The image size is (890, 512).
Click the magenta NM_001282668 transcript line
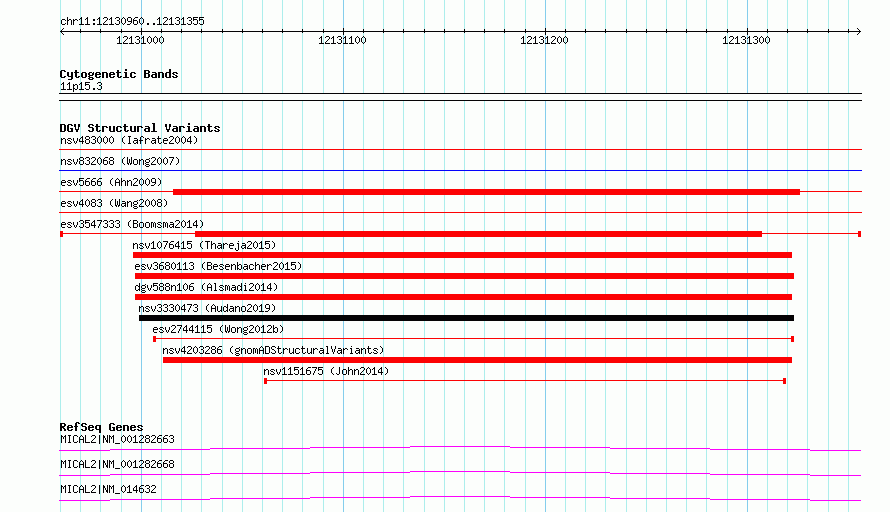click(460, 473)
